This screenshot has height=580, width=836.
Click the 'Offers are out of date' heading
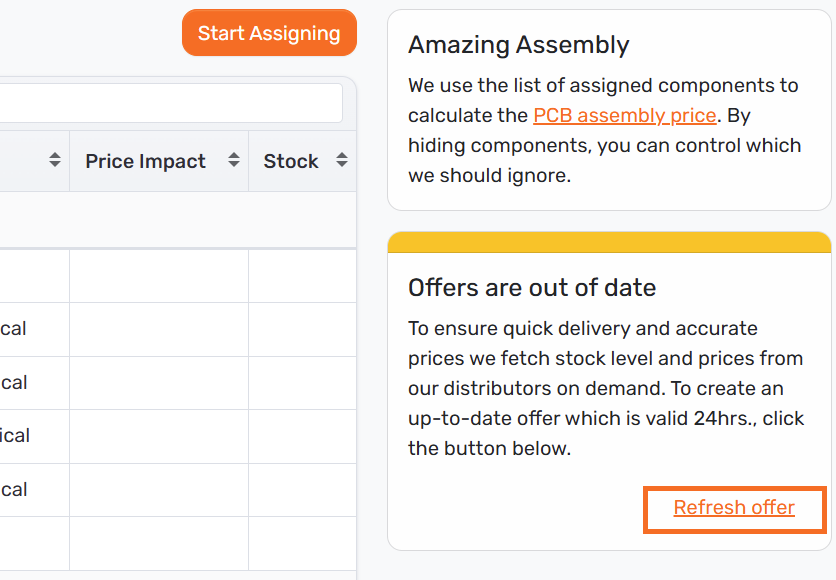[532, 288]
